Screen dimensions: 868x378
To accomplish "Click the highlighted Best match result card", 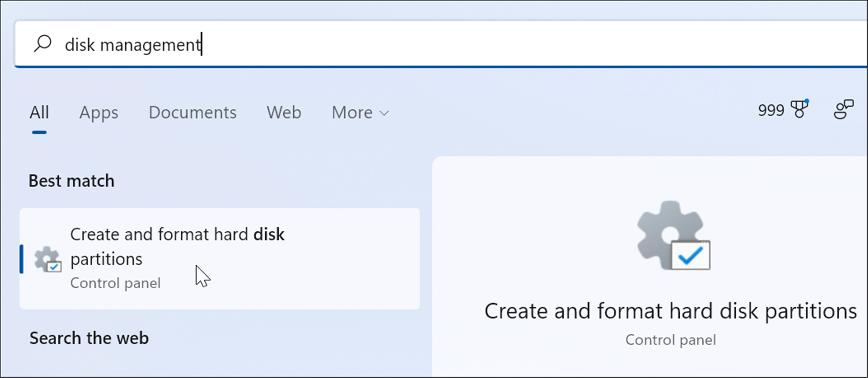I will pos(220,258).
